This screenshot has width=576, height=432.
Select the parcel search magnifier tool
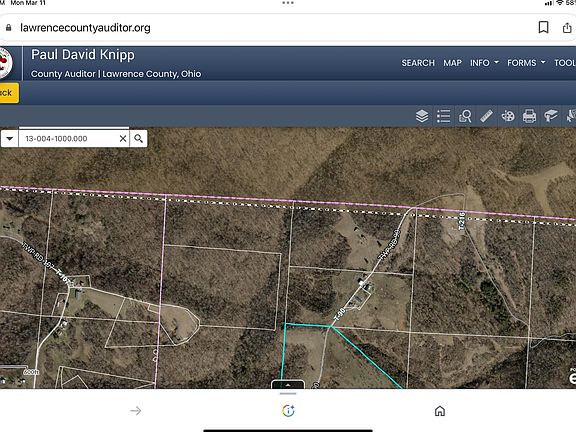465,116
